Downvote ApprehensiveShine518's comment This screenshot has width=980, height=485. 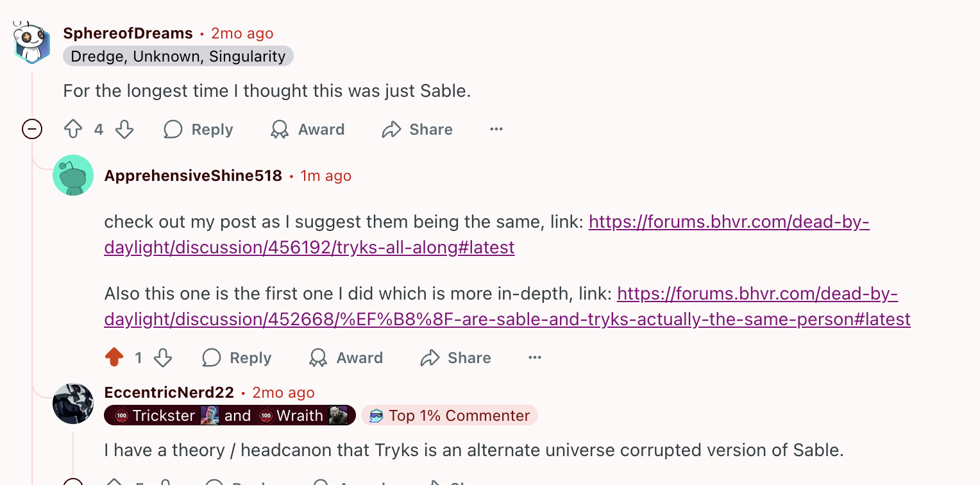click(162, 357)
